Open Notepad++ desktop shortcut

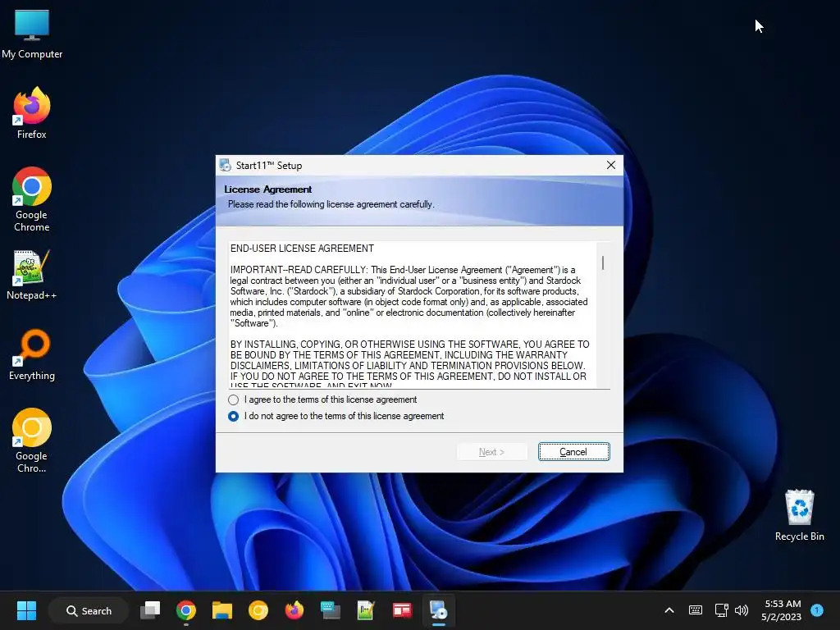pyautogui.click(x=32, y=274)
